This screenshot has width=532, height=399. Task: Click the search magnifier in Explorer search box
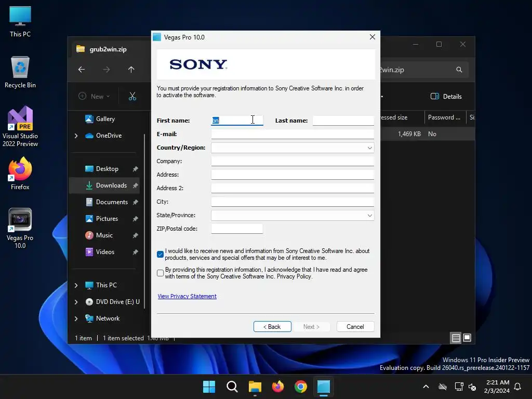pos(459,70)
